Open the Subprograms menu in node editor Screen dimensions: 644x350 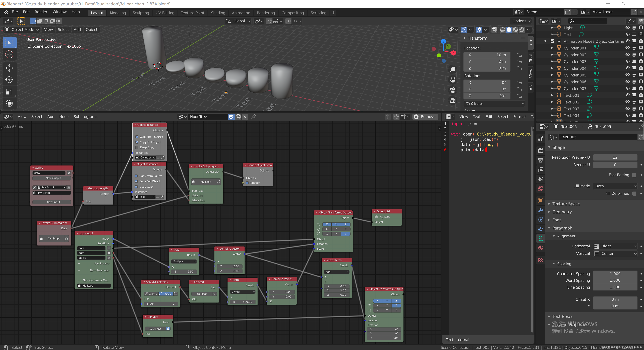click(x=85, y=117)
